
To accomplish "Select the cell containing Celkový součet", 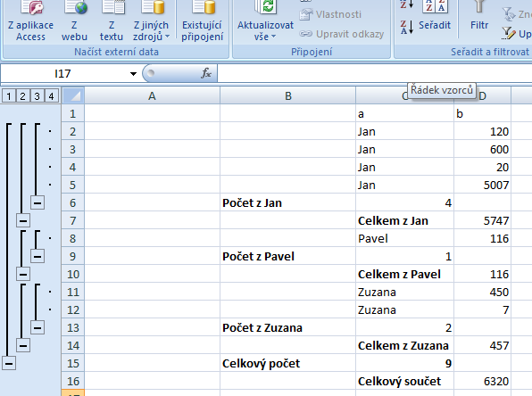I will click(x=404, y=381).
